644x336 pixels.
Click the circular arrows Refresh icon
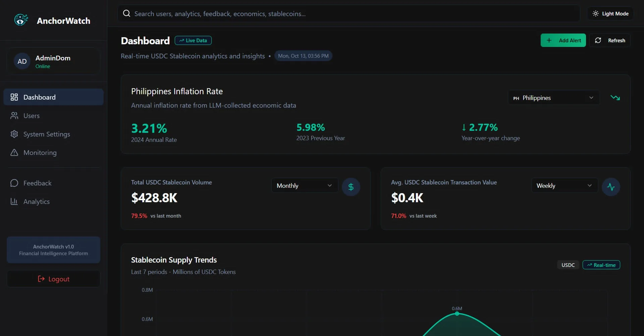(598, 40)
